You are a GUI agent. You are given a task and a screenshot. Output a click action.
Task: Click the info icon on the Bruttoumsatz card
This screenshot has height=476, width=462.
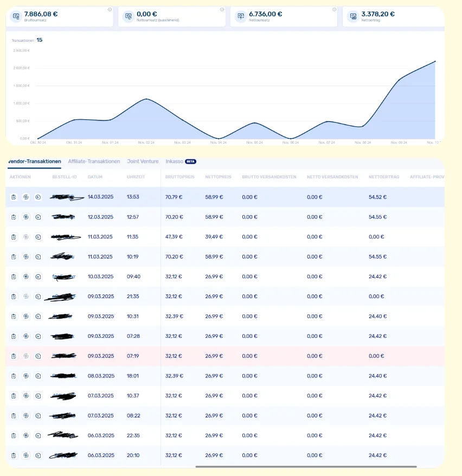click(x=110, y=9)
